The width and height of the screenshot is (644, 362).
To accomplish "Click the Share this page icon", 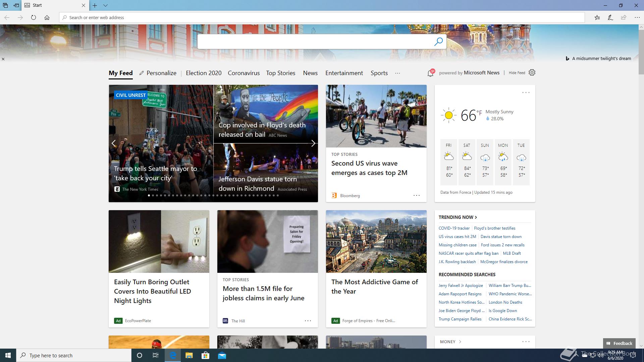I will tap(624, 17).
